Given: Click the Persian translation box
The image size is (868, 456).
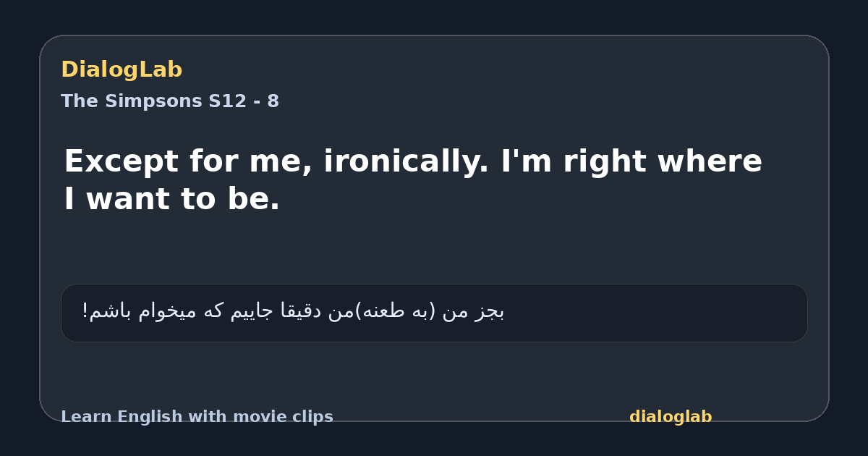Looking at the screenshot, I should coord(434,313).
